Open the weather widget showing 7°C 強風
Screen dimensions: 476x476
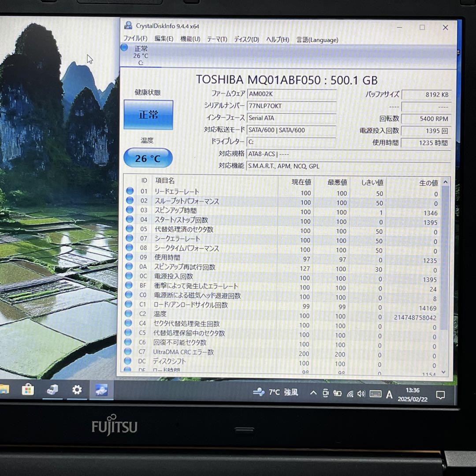point(275,392)
